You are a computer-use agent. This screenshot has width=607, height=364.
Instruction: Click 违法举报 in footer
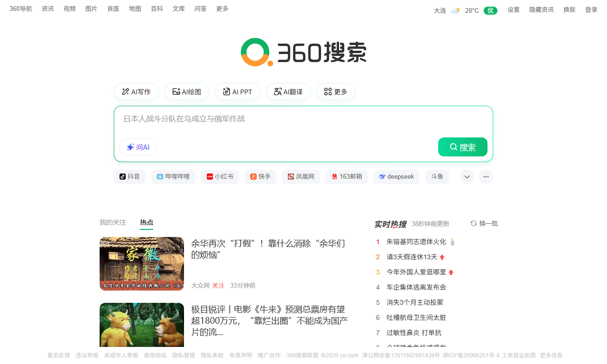pos(87,355)
